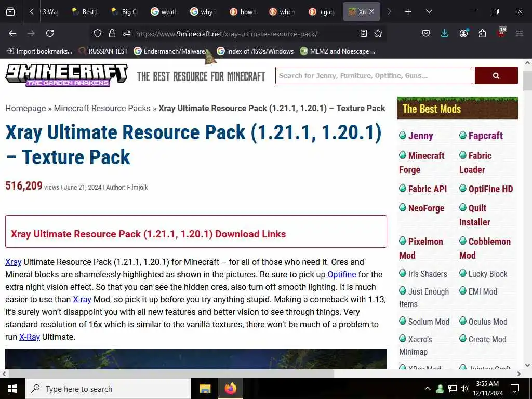
Task: Open Fabric Loader sidebar link
Action: (x=475, y=163)
